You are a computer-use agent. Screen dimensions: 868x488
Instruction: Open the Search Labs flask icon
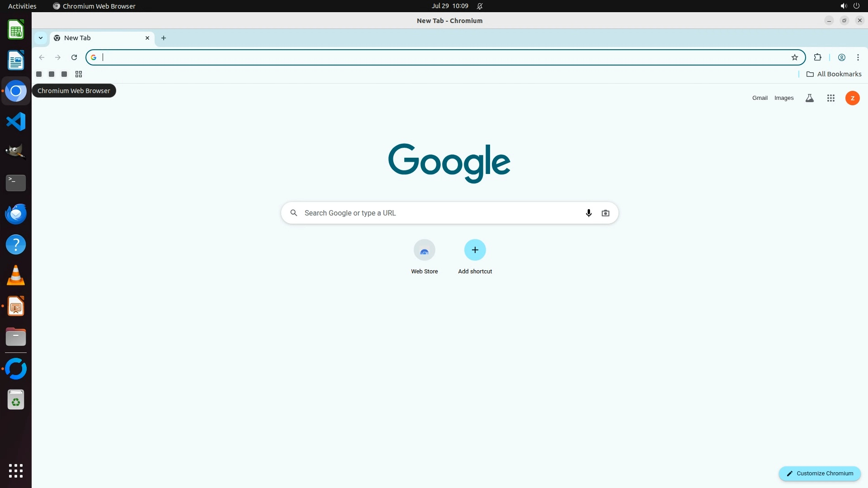tap(810, 98)
